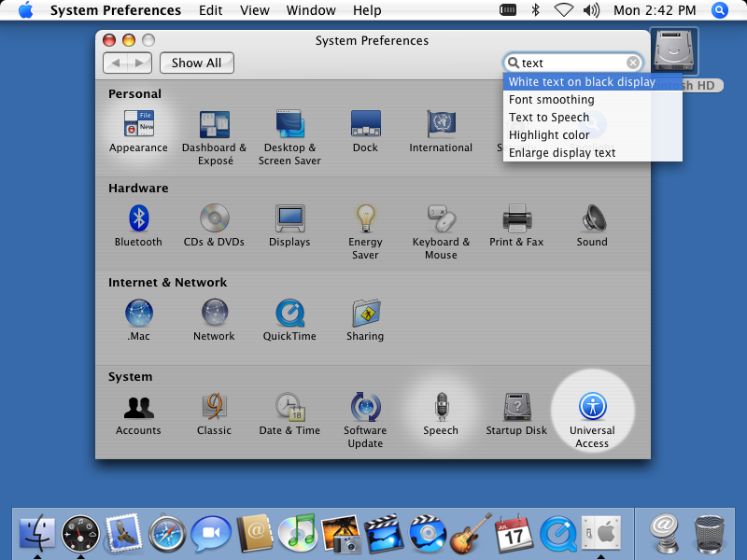This screenshot has height=560, width=747.
Task: Open Universal Access preferences
Action: (x=592, y=409)
